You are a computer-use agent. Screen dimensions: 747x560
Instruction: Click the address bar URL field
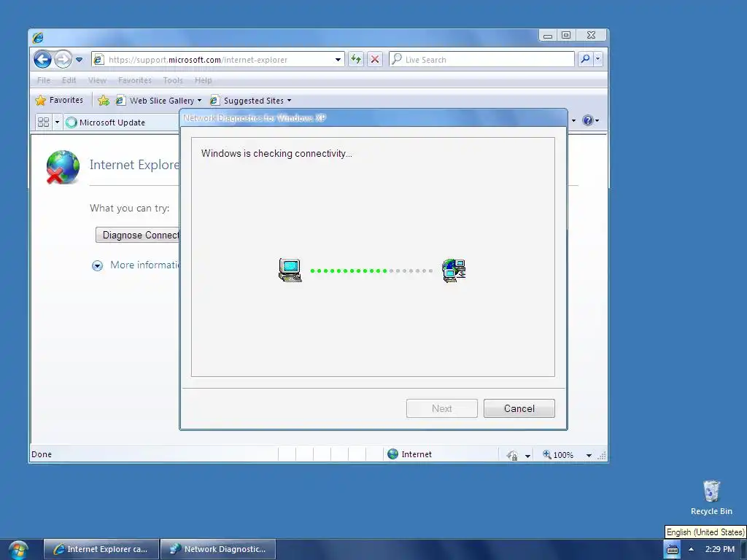point(217,60)
